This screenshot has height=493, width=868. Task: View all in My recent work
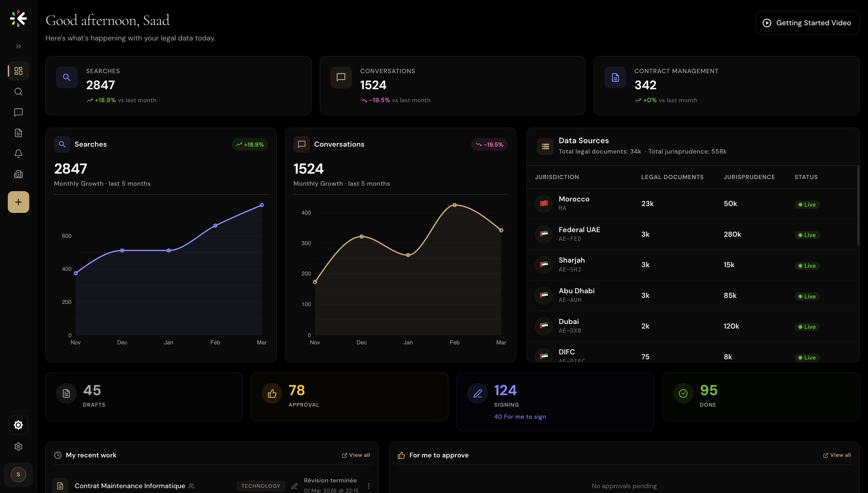click(x=356, y=455)
